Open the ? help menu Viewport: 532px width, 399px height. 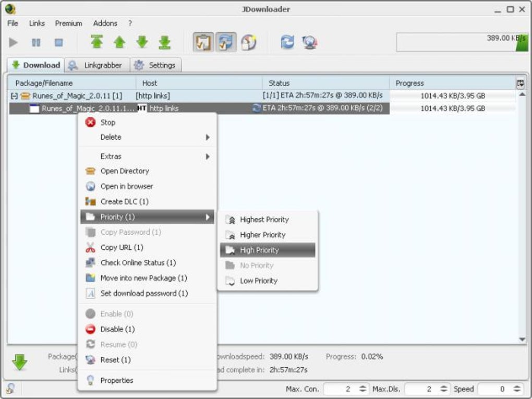click(x=130, y=23)
